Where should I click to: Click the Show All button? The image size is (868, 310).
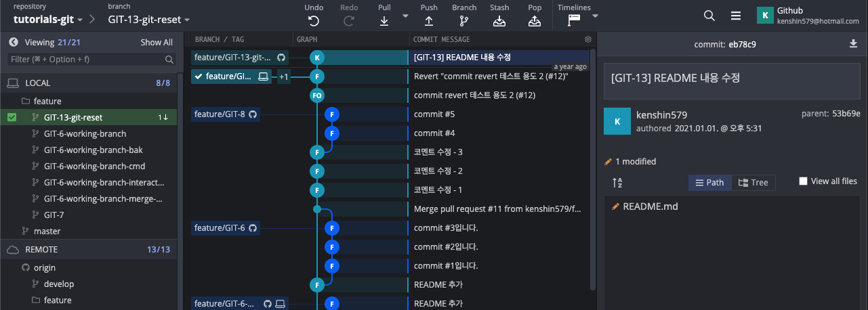click(x=157, y=42)
